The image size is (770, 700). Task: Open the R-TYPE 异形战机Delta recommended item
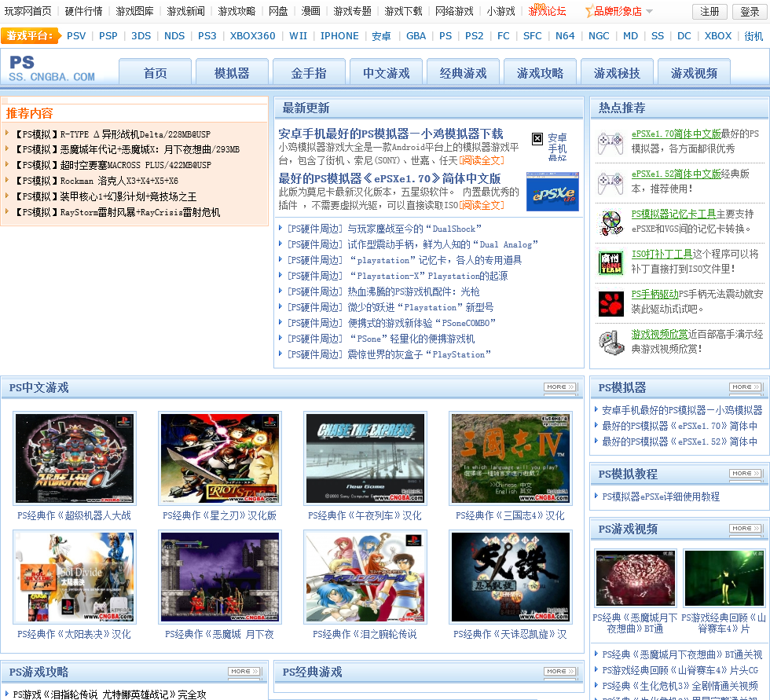[x=113, y=134]
